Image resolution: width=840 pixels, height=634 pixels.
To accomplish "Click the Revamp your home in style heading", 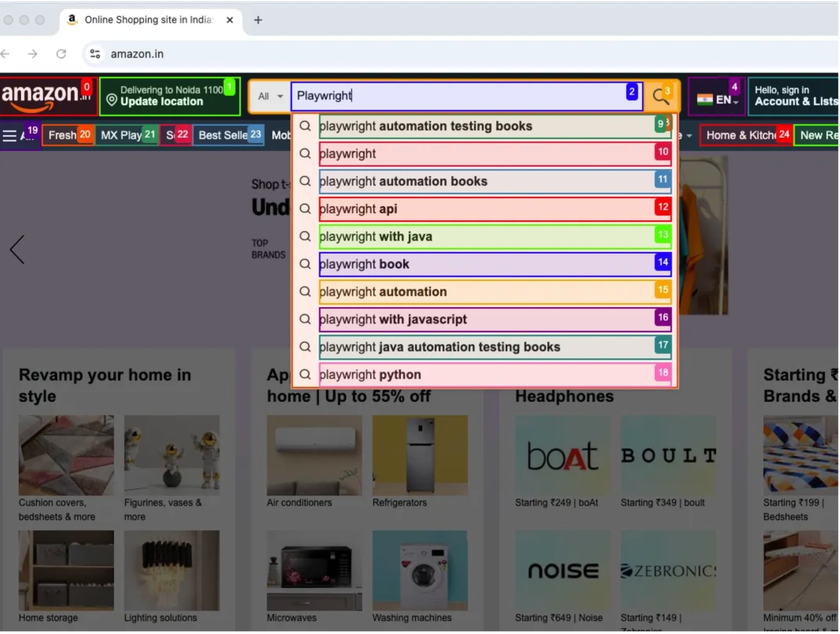I will pos(105,386).
